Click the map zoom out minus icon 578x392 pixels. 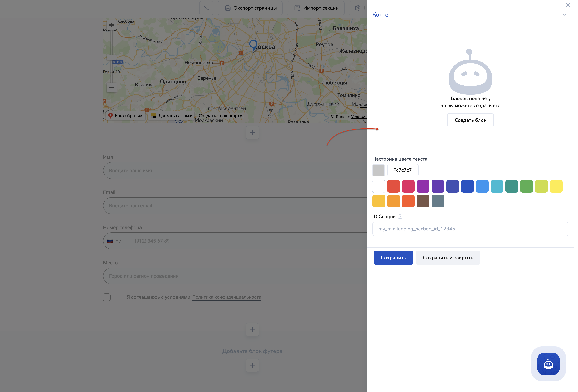tap(111, 87)
